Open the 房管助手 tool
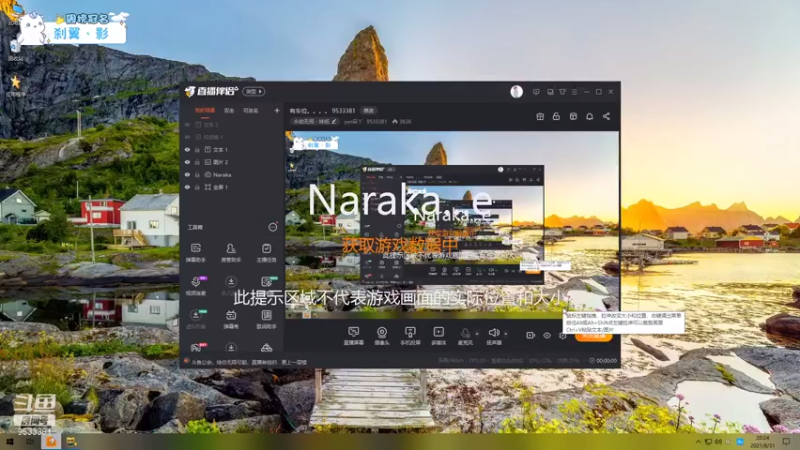Screen dimensions: 800x450 click(x=231, y=252)
